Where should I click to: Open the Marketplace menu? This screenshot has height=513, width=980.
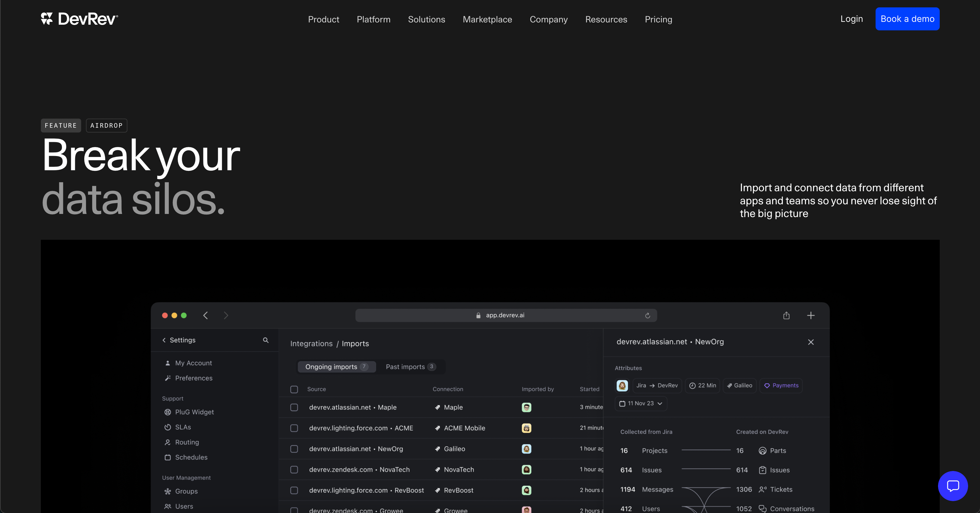(x=487, y=19)
